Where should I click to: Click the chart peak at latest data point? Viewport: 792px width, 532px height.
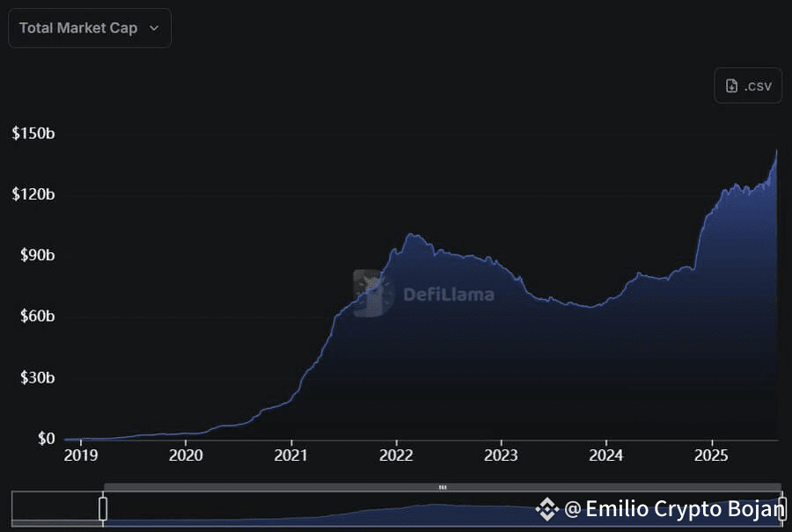(x=776, y=150)
